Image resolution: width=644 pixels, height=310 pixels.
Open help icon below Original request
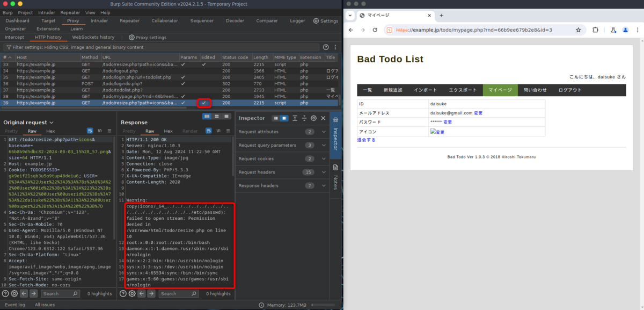(x=5, y=293)
